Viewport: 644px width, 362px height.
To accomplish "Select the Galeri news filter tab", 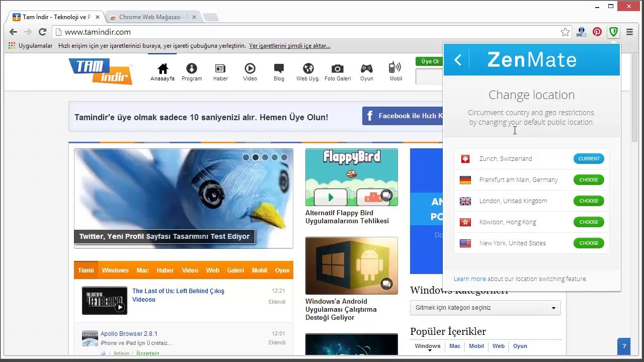I will click(235, 270).
